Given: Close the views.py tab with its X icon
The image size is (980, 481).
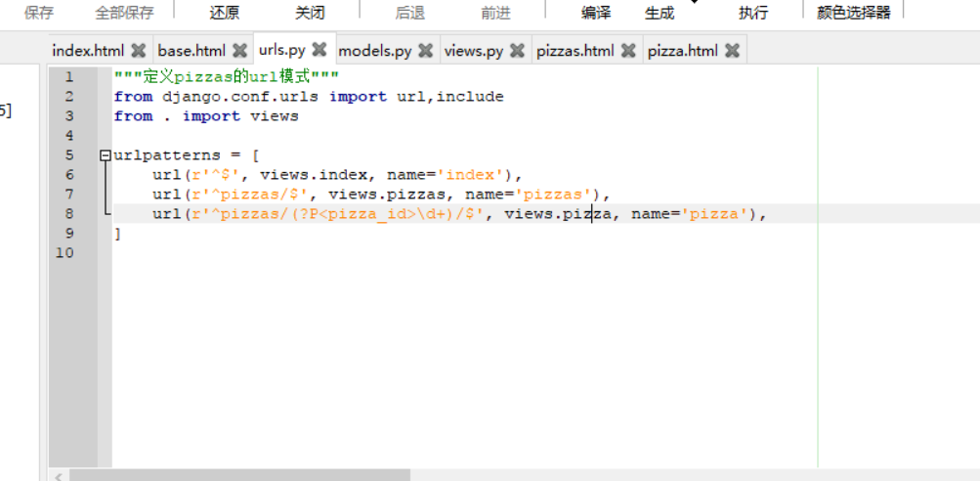Looking at the screenshot, I should click(x=517, y=51).
